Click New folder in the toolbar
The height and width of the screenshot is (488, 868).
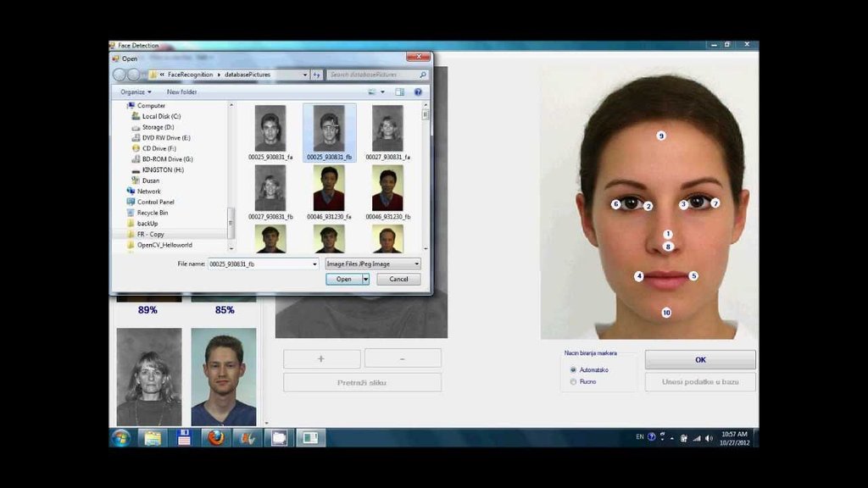tap(181, 91)
